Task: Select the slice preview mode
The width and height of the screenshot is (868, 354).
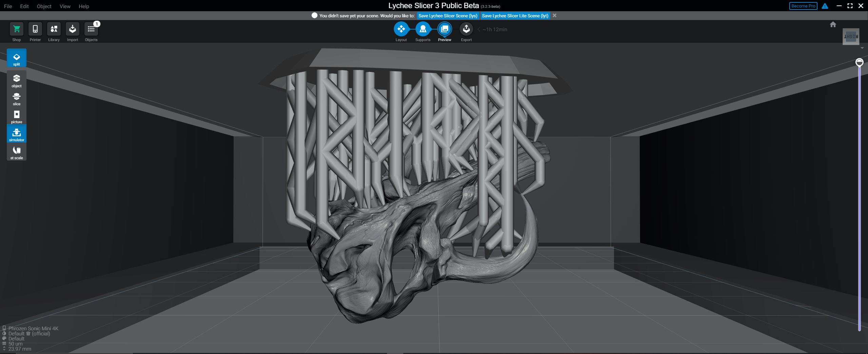Action: [17, 99]
